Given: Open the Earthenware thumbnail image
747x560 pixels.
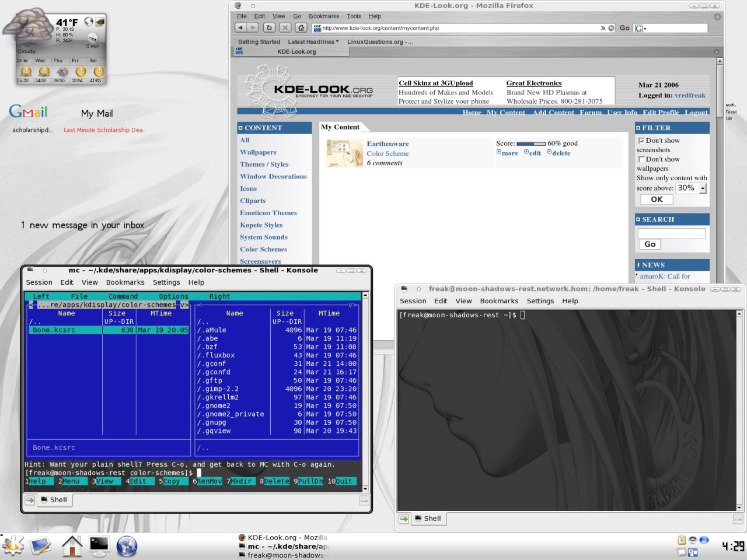Looking at the screenshot, I should point(345,153).
